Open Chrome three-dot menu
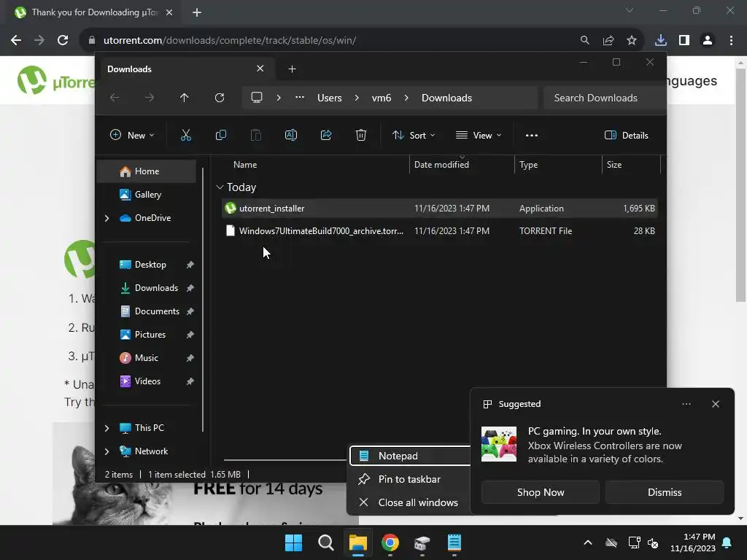The height and width of the screenshot is (560, 747). pos(731,40)
